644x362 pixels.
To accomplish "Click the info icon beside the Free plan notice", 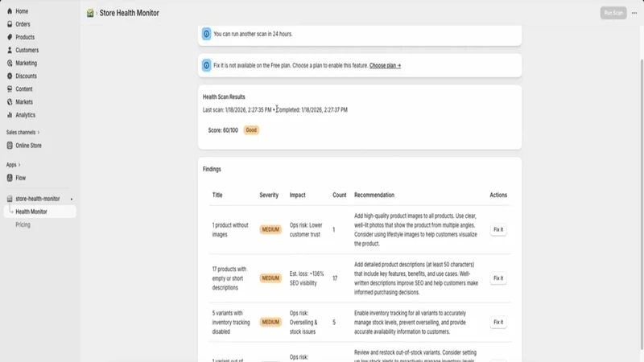I will [x=207, y=65].
